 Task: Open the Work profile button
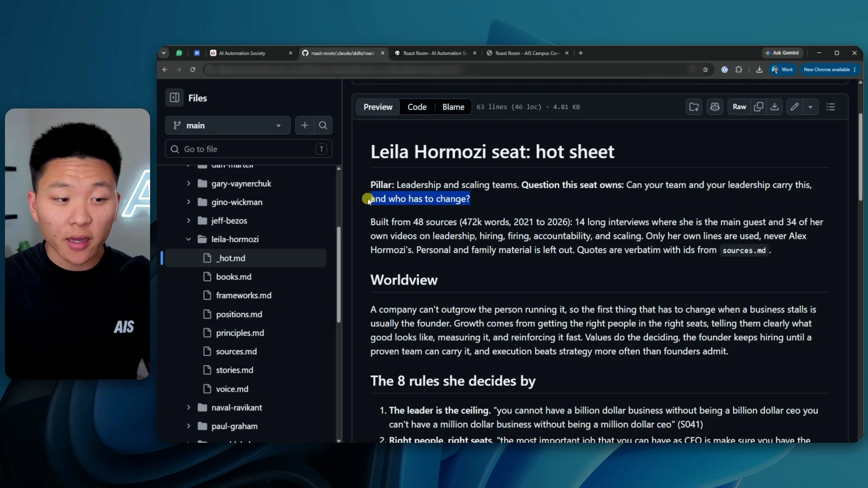click(782, 70)
